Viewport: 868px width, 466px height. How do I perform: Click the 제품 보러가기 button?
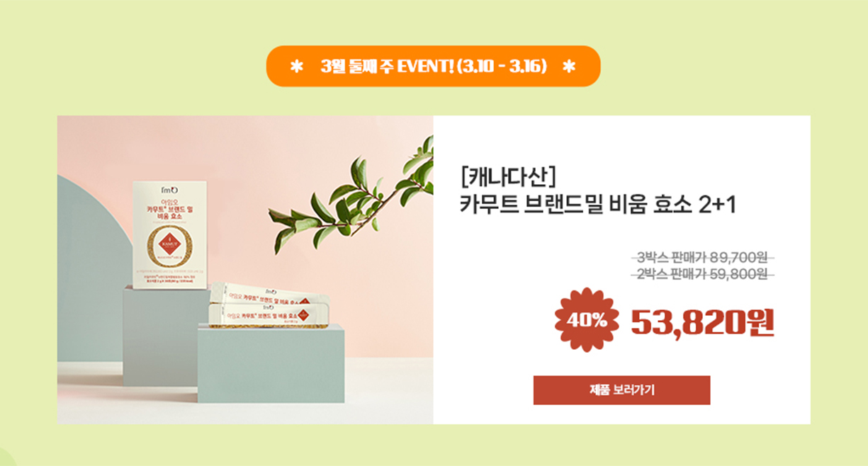(621, 390)
